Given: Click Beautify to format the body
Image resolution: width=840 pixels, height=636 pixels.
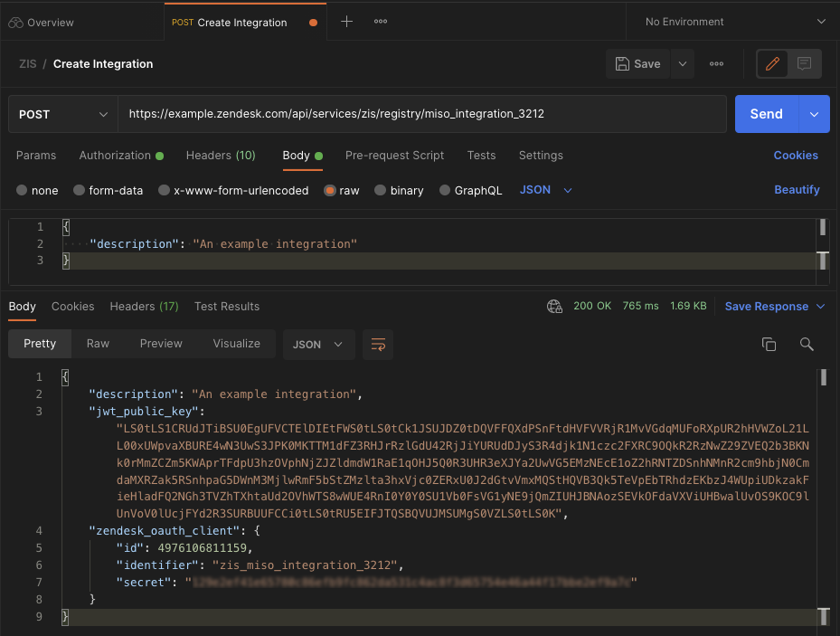Looking at the screenshot, I should click(797, 190).
